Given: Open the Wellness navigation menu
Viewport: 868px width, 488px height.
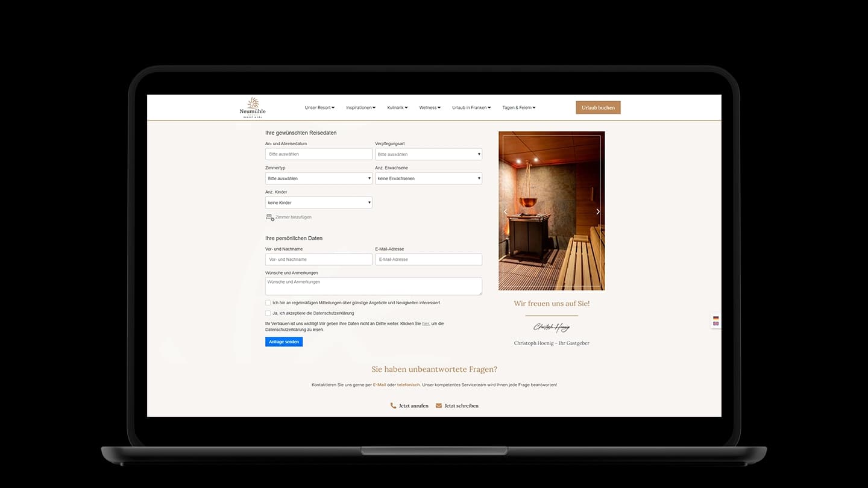Looking at the screenshot, I should click(x=429, y=107).
